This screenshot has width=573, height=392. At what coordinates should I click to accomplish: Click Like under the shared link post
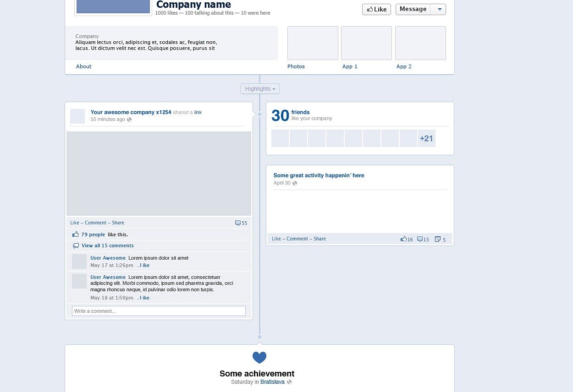[x=75, y=223]
